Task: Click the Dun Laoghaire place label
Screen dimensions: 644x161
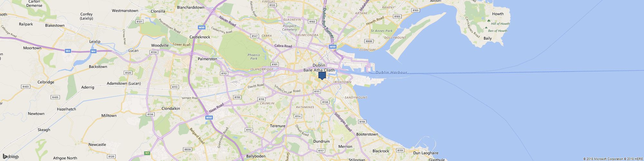Action: coord(426,153)
